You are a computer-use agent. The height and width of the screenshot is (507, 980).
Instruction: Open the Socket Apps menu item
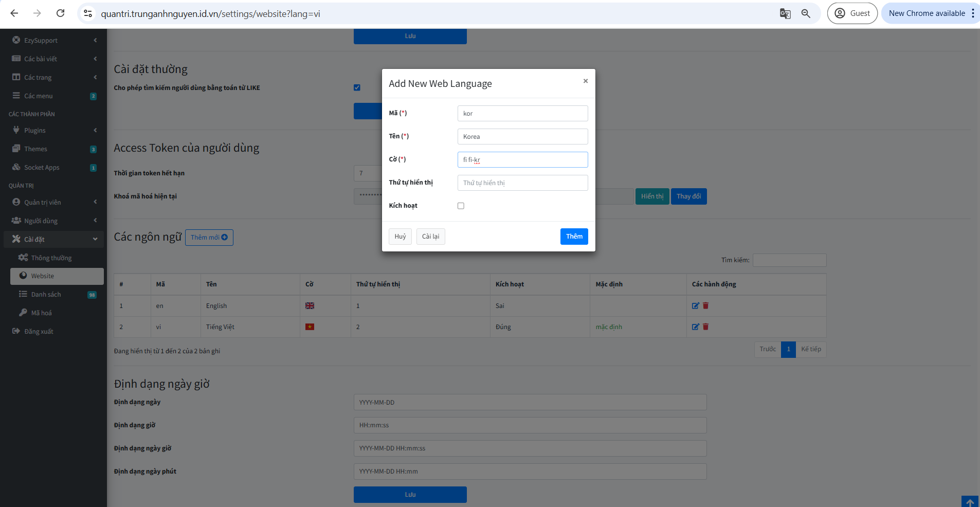tap(53, 167)
